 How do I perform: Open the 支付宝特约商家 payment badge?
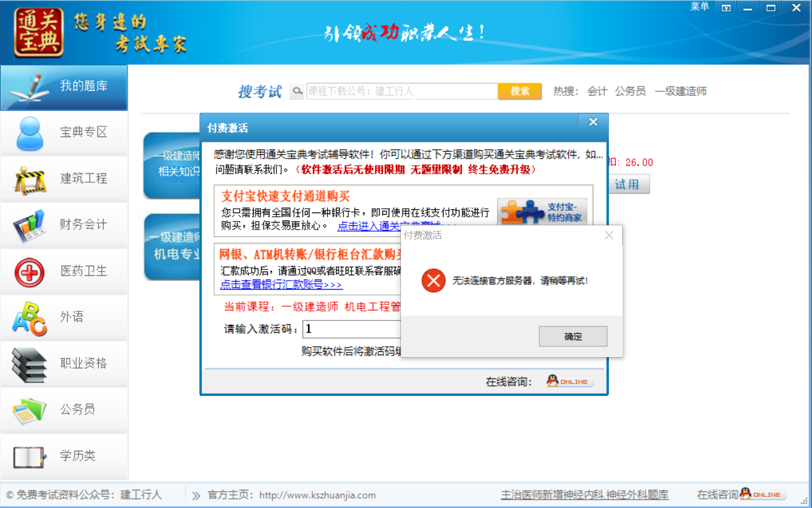point(542,211)
